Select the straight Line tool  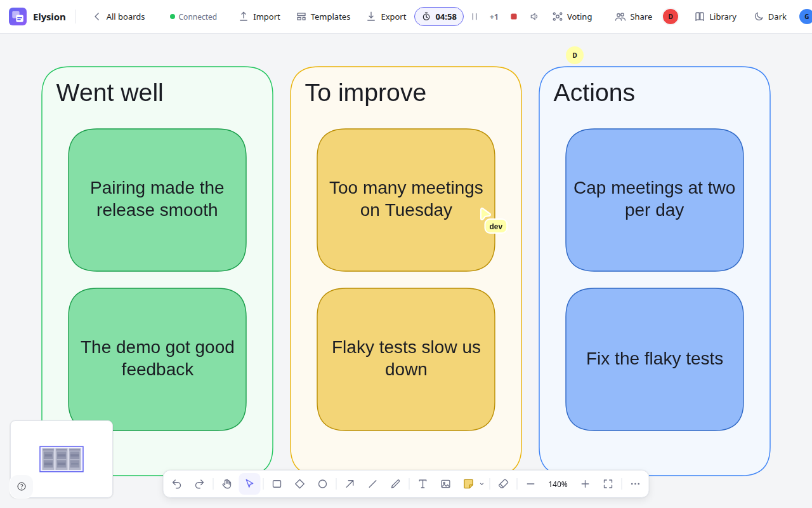click(x=372, y=484)
